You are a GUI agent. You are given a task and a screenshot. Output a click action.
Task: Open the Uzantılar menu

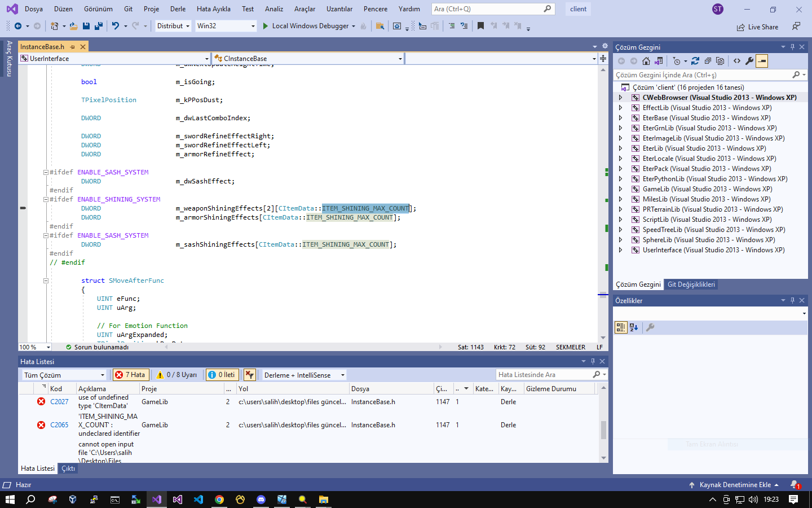point(339,9)
